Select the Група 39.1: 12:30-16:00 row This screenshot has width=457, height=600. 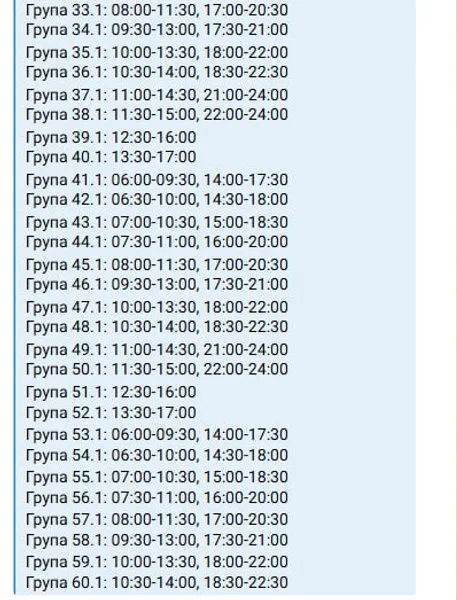click(111, 137)
